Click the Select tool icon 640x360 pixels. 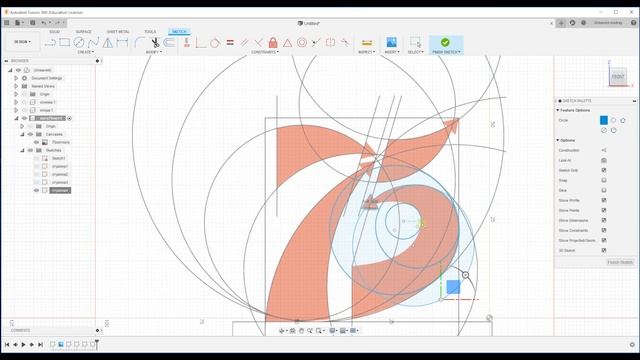(x=416, y=42)
